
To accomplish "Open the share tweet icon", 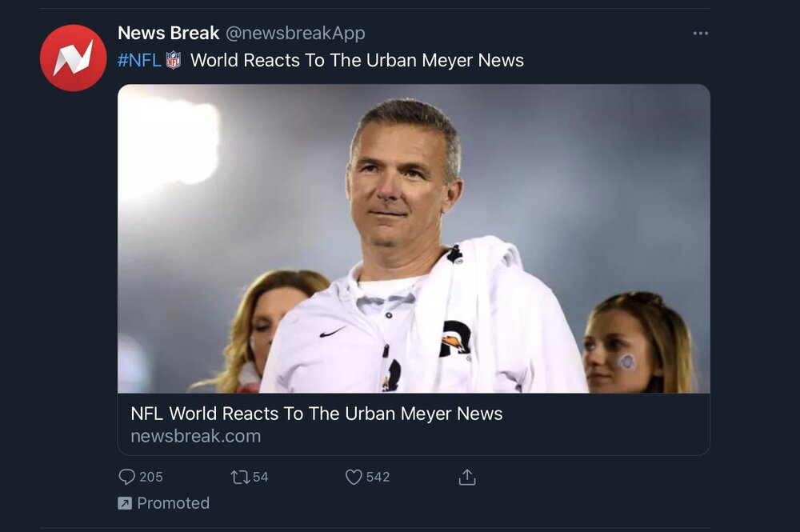I will coord(467,477).
